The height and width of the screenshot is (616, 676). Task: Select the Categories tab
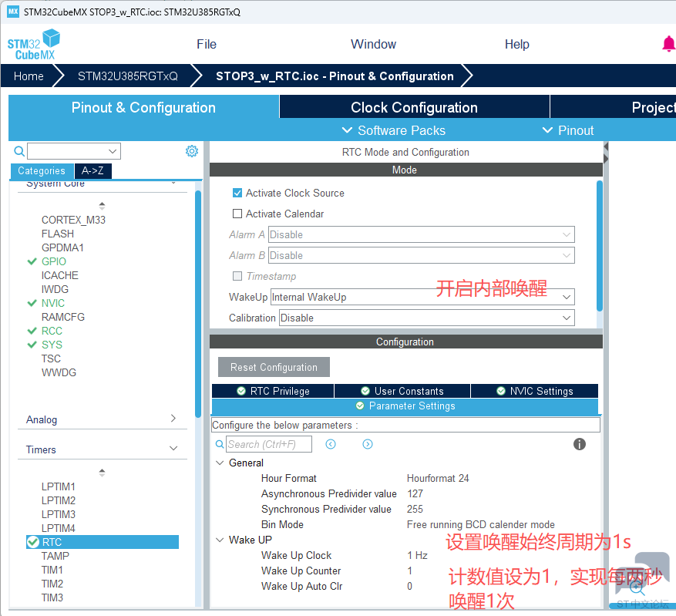pos(42,170)
